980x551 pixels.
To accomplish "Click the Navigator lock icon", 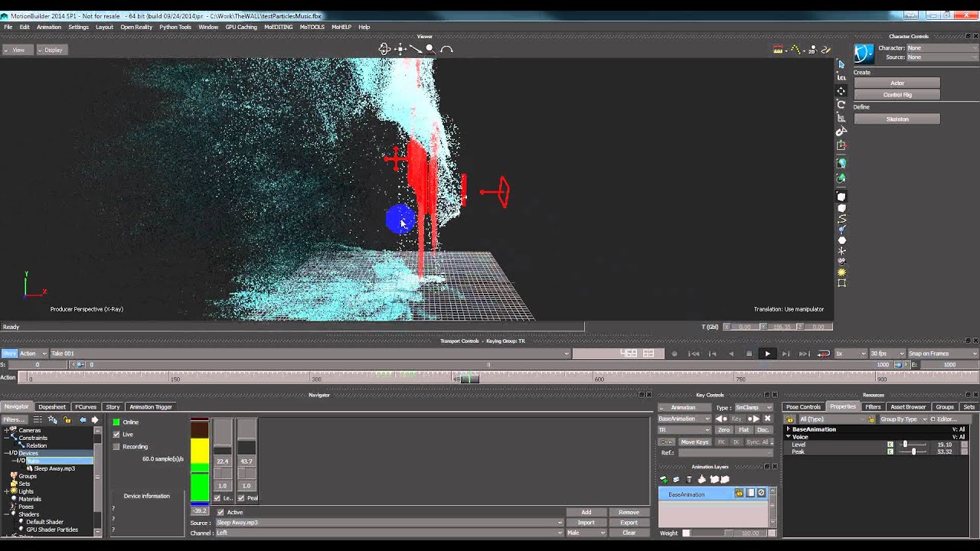I will coord(67,419).
